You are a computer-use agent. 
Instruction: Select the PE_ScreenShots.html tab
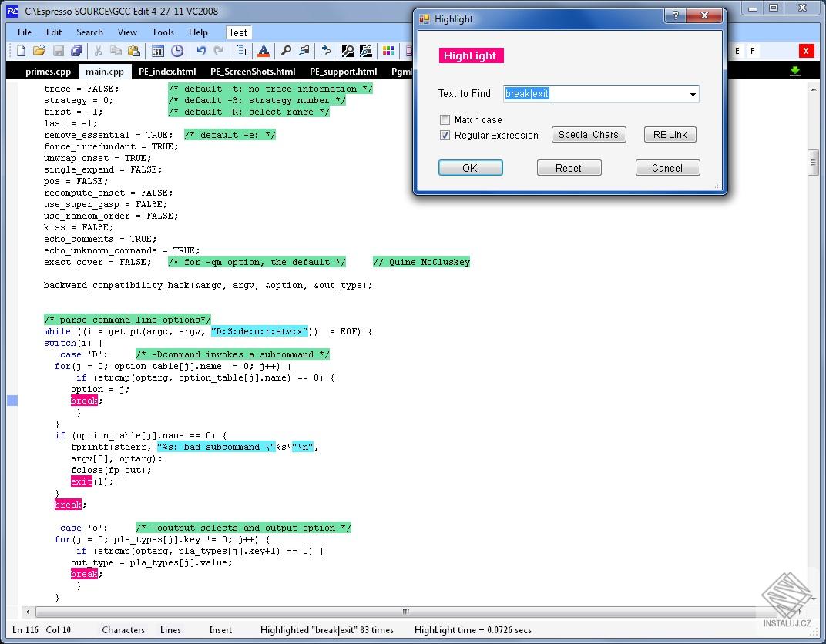254,71
